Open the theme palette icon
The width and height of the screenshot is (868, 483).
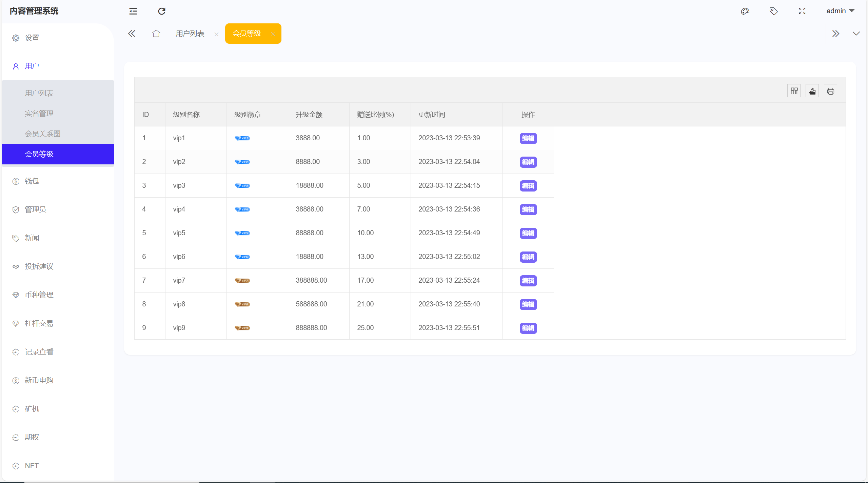pos(745,11)
